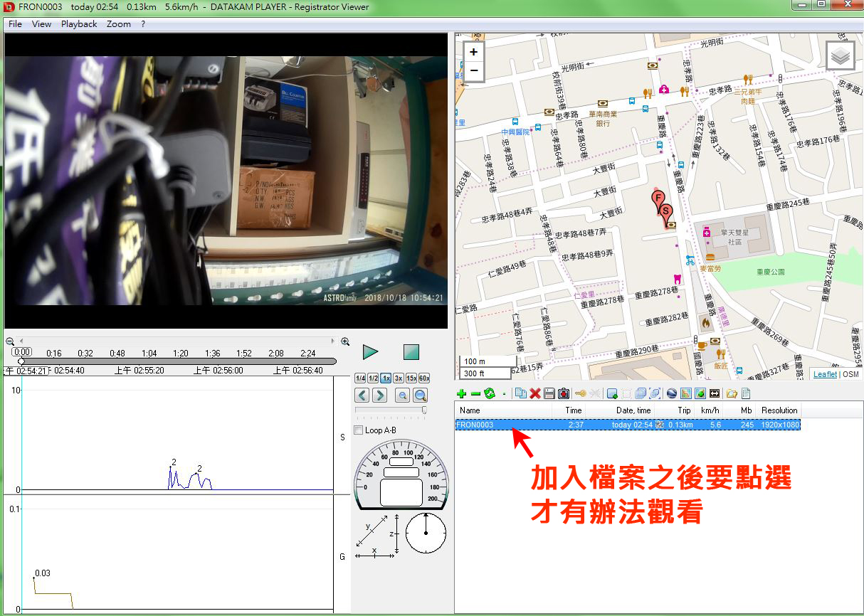864x616 pixels.
Task: Click the timeline zoom-in magnifier icon
Action: [345, 341]
